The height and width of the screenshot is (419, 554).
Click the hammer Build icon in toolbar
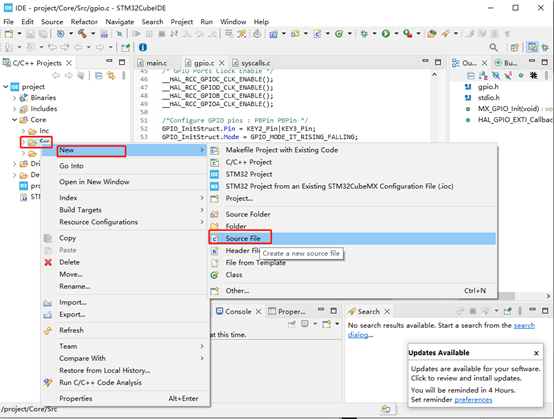82,34
